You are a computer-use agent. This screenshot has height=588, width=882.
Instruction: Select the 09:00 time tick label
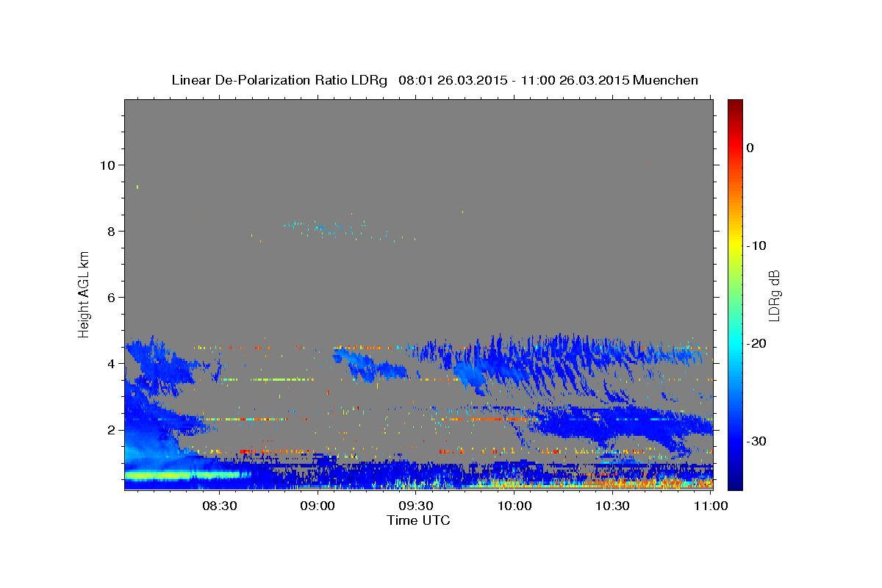pyautogui.click(x=318, y=506)
